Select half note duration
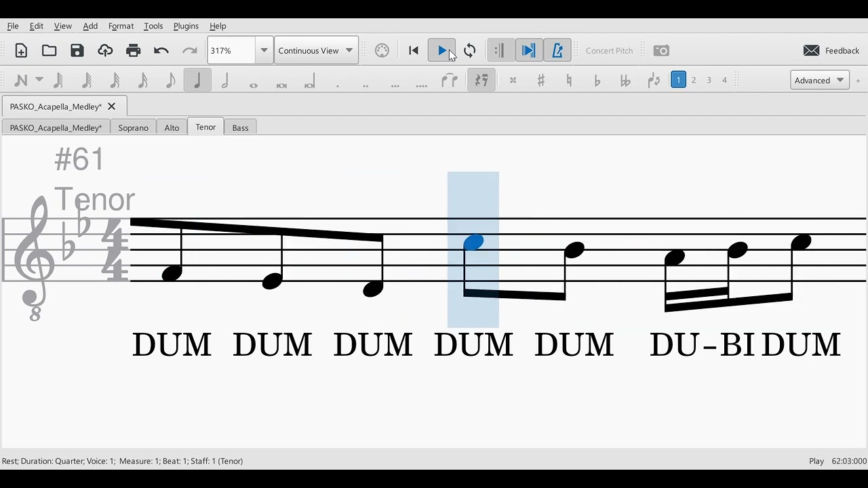868x488 pixels. point(225,81)
